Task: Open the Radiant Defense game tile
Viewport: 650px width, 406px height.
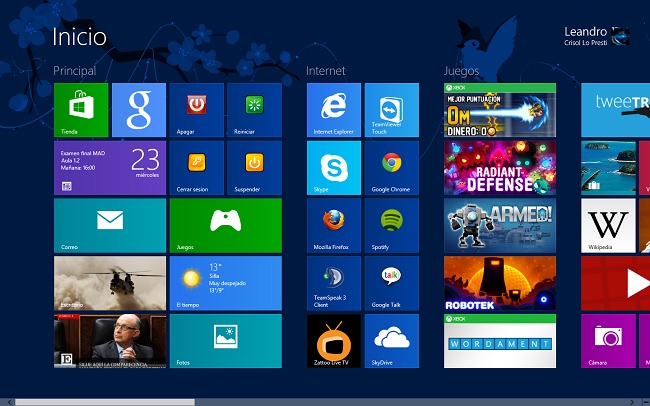Action: [499, 168]
